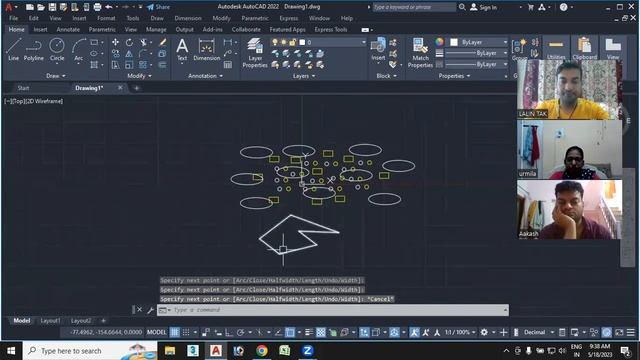
Task: Click the Share button
Action: pyautogui.click(x=158, y=7)
